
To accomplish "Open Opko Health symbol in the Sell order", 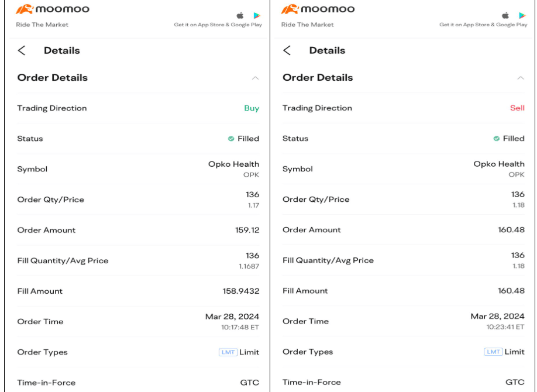I will [x=498, y=164].
